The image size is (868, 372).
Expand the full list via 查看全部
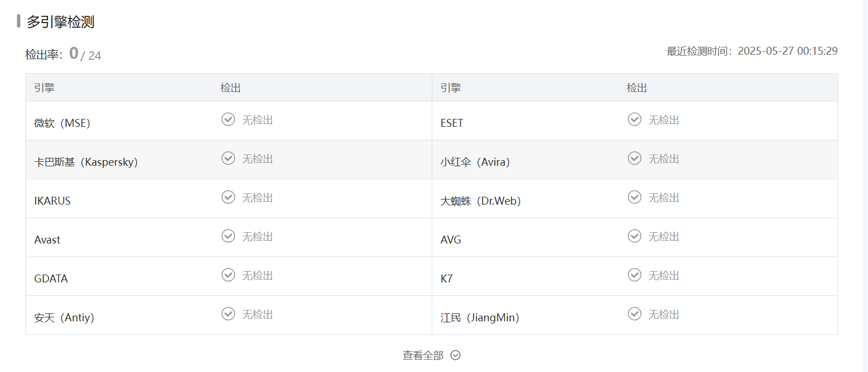(423, 356)
